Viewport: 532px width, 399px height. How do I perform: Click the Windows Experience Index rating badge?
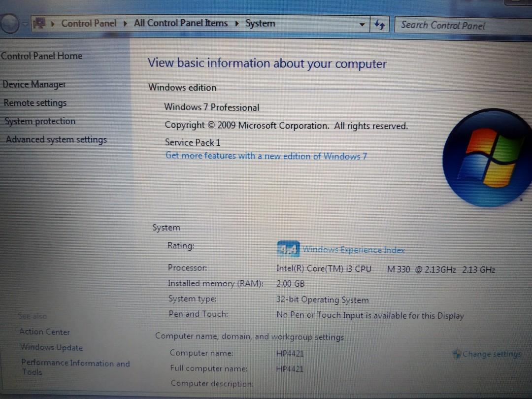(x=288, y=249)
